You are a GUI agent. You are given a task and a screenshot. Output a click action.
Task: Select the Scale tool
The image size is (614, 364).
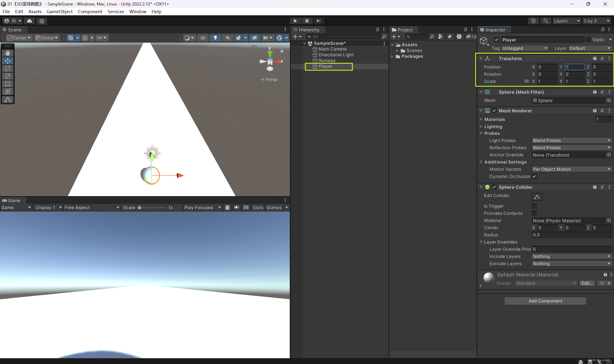(8, 76)
